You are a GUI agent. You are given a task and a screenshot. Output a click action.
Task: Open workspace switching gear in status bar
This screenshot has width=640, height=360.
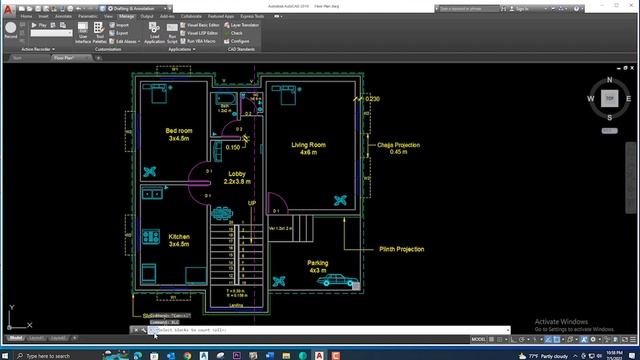tap(593, 340)
